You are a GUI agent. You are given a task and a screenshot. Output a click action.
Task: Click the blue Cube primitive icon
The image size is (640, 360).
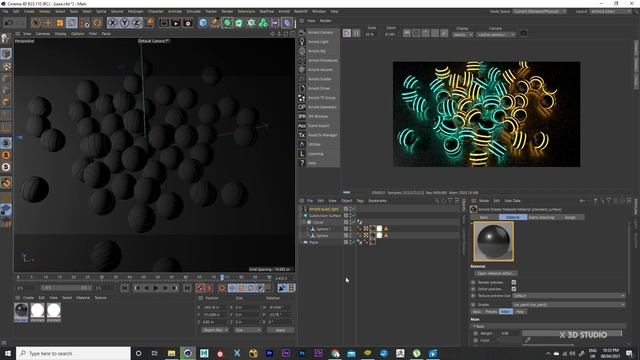click(x=203, y=23)
